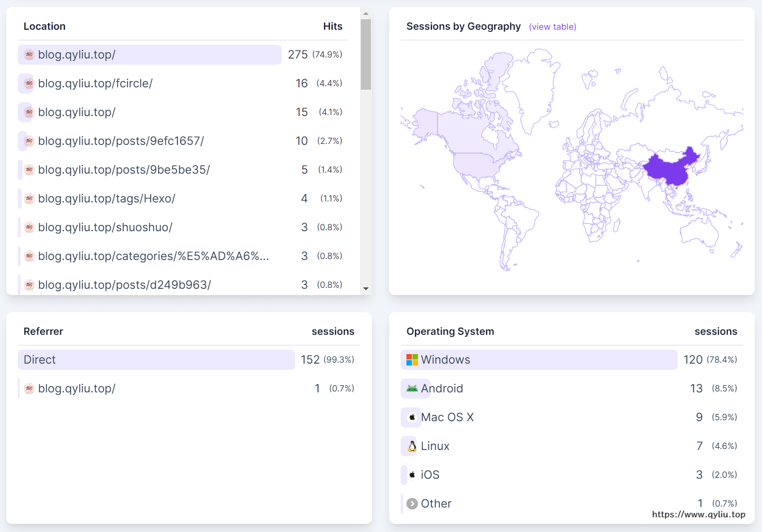Open the blog.qyliu.top/posts/d249b963/ entry

pos(124,285)
